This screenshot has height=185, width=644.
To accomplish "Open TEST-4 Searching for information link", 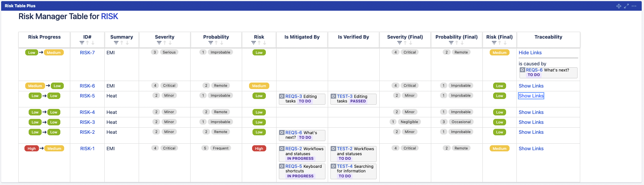I will click(345, 166).
